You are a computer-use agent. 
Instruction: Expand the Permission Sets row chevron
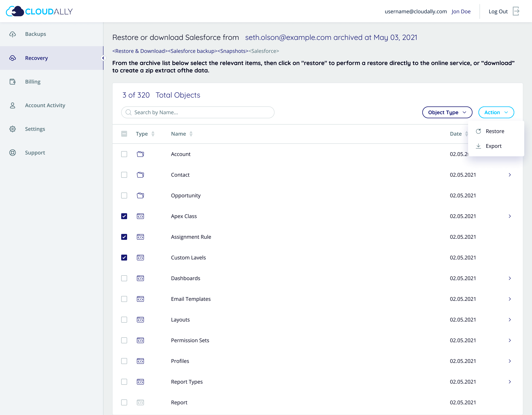pyautogui.click(x=510, y=340)
